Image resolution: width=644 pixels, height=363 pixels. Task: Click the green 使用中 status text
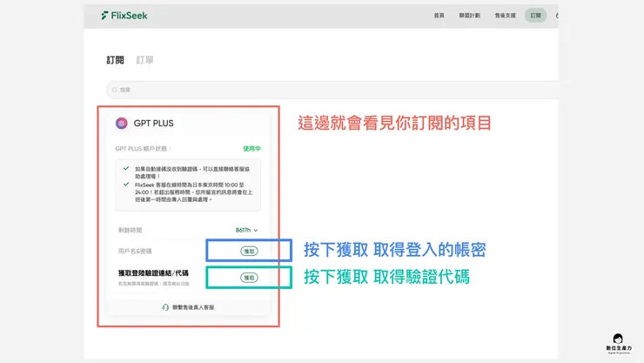(252, 149)
